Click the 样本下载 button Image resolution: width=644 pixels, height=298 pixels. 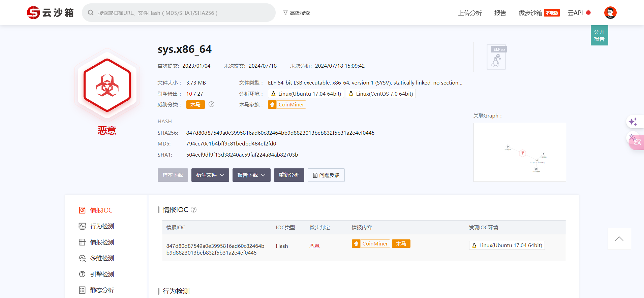click(x=173, y=175)
